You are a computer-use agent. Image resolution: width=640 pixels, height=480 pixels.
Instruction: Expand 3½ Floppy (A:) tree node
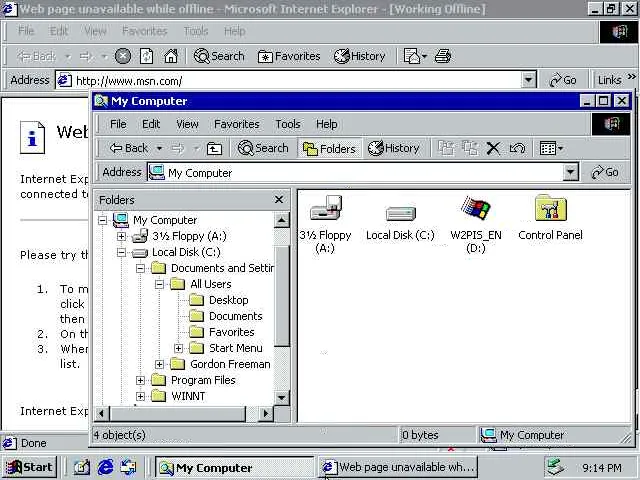click(121, 236)
